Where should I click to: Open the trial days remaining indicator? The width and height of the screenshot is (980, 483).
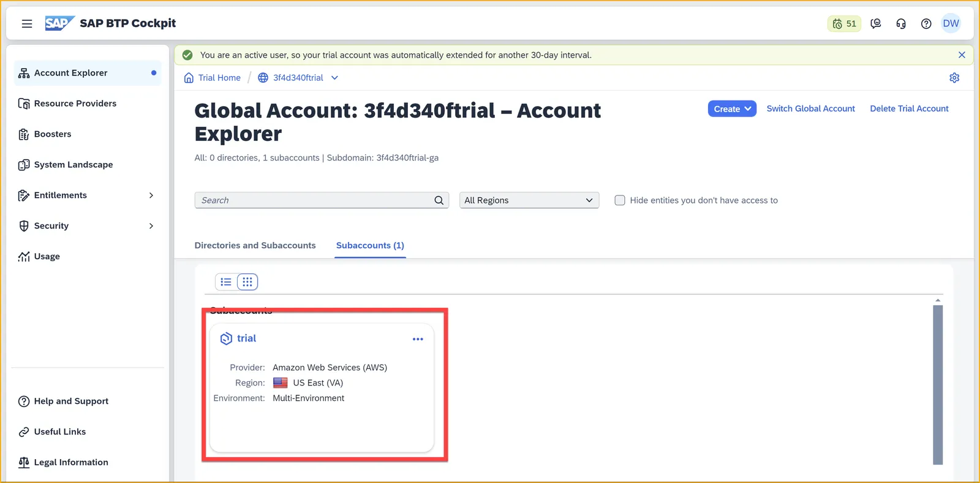click(844, 24)
